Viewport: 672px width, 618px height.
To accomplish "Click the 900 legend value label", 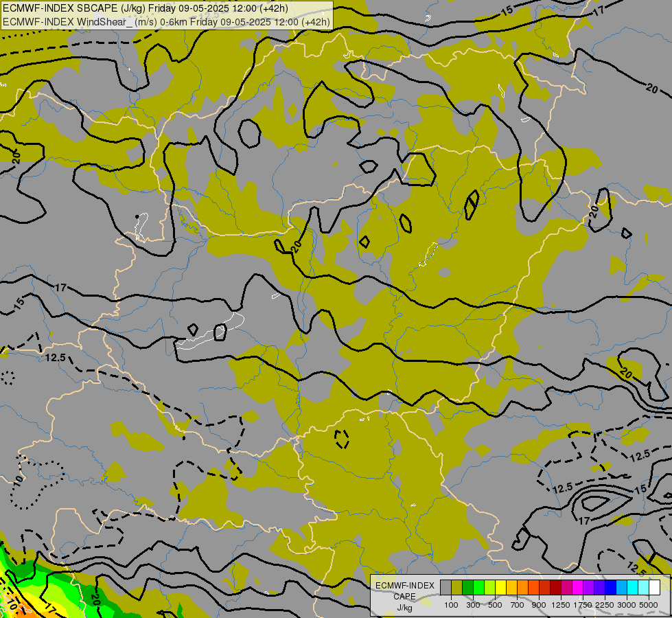I will tap(539, 605).
